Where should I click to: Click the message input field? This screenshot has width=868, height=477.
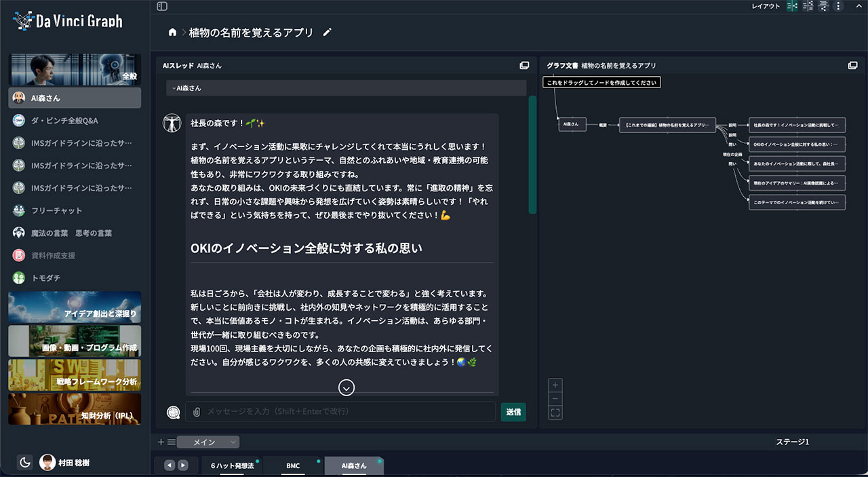point(349,412)
